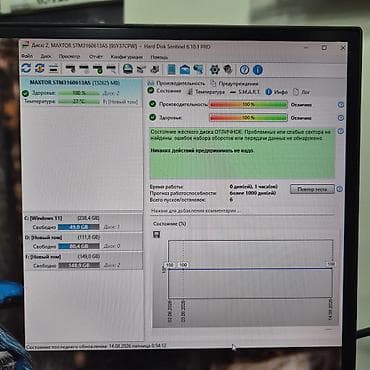This screenshot has width=370, height=370.
Task: Click the drive icon with the green badge
Action: coord(98,69)
